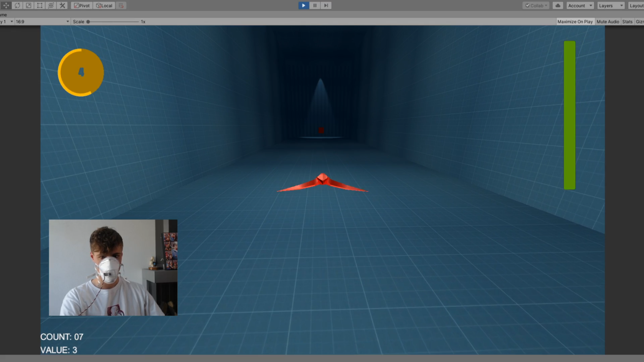Select the Move tool

(6, 5)
